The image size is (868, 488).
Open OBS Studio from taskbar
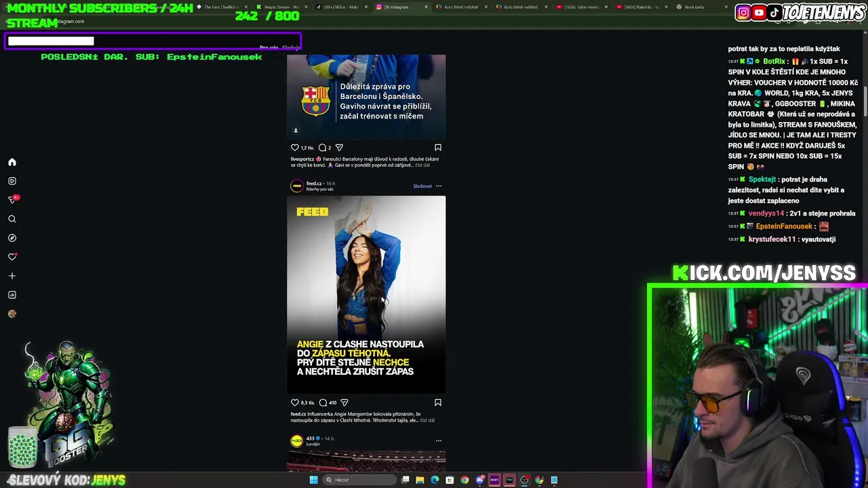524,480
